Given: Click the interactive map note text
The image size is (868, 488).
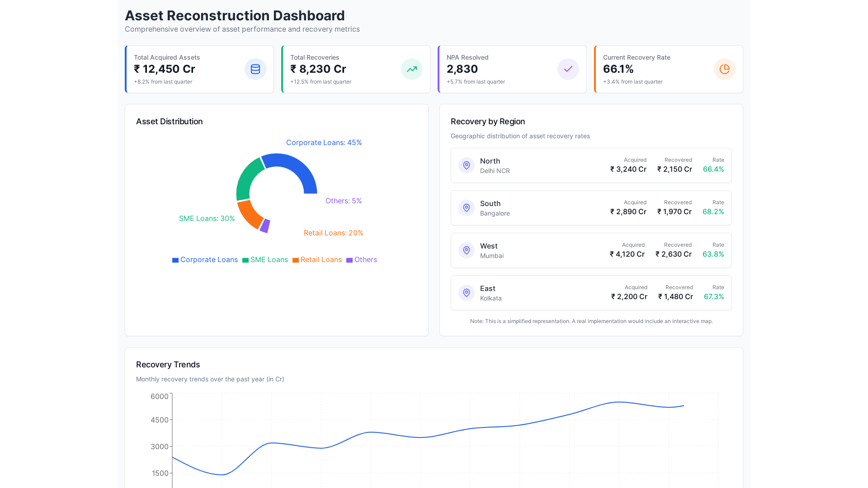Looking at the screenshot, I should click(x=591, y=321).
